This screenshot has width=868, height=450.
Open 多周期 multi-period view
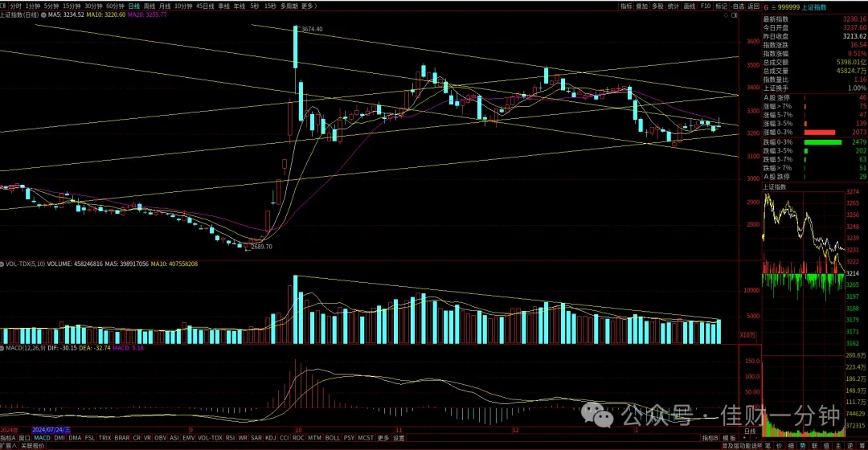[289, 6]
